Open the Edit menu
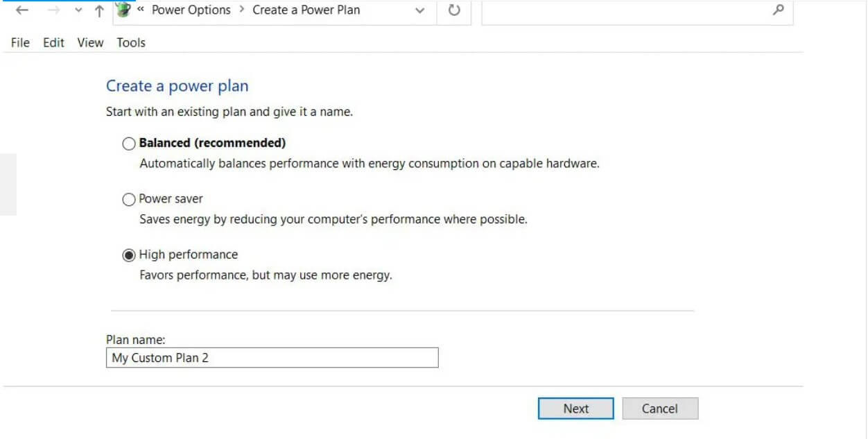 [x=53, y=42]
